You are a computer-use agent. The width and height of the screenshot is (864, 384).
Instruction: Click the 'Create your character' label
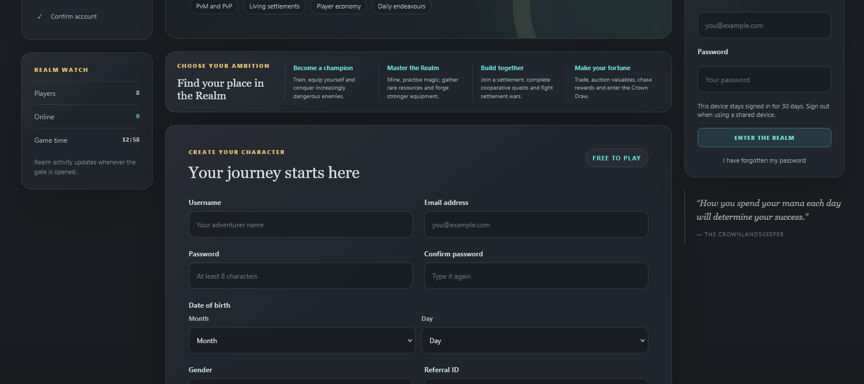(x=237, y=152)
